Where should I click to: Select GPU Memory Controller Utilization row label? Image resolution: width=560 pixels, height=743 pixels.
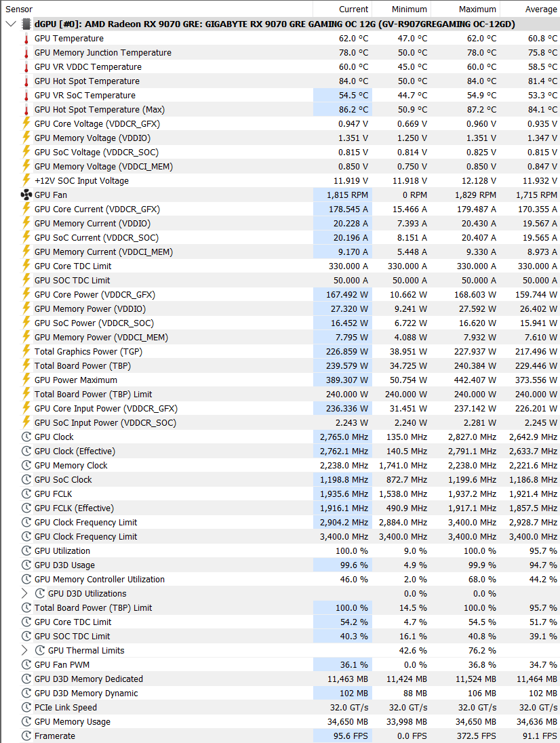pos(100,579)
